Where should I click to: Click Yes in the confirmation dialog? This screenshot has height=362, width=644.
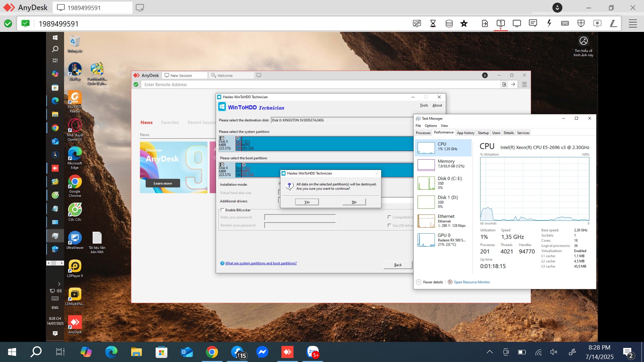click(307, 202)
